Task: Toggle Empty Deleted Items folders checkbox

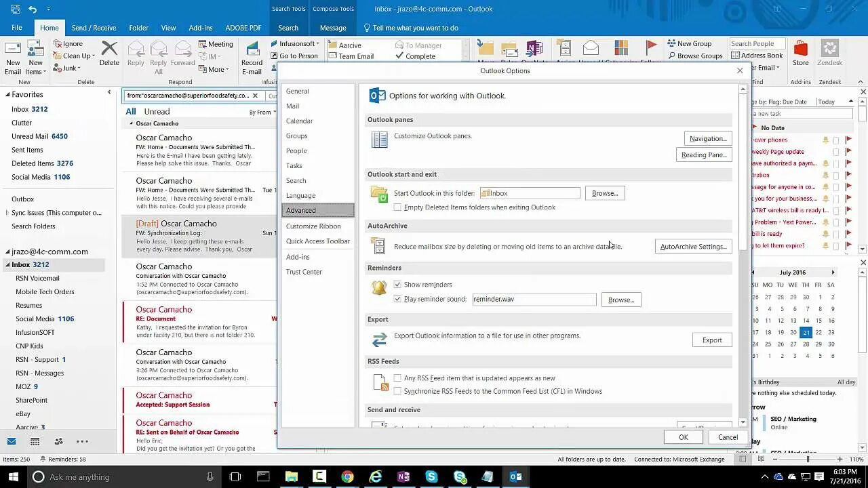Action: click(x=397, y=207)
